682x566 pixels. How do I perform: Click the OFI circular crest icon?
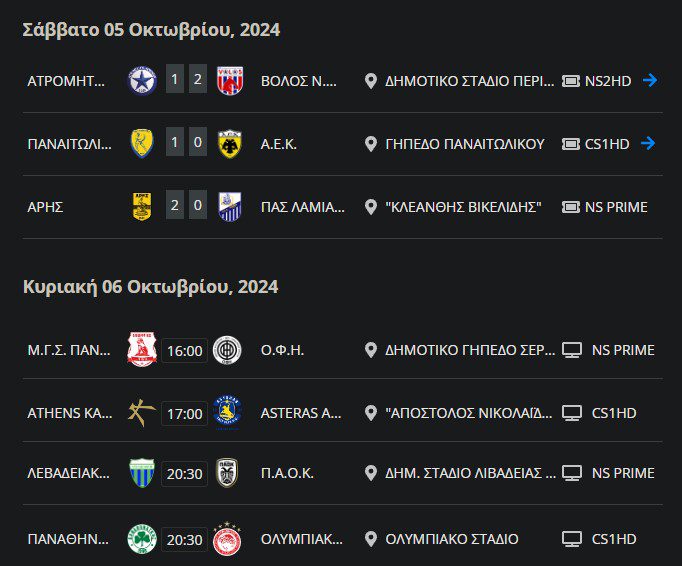click(x=227, y=350)
